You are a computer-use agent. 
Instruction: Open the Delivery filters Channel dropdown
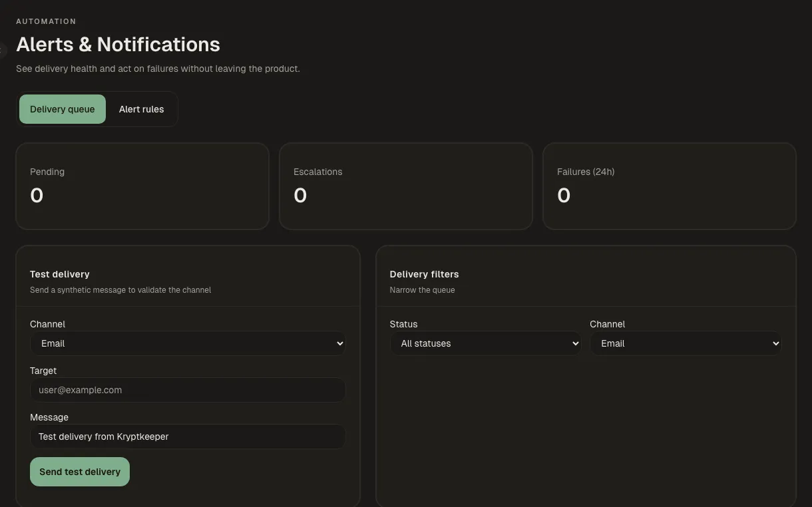click(686, 343)
